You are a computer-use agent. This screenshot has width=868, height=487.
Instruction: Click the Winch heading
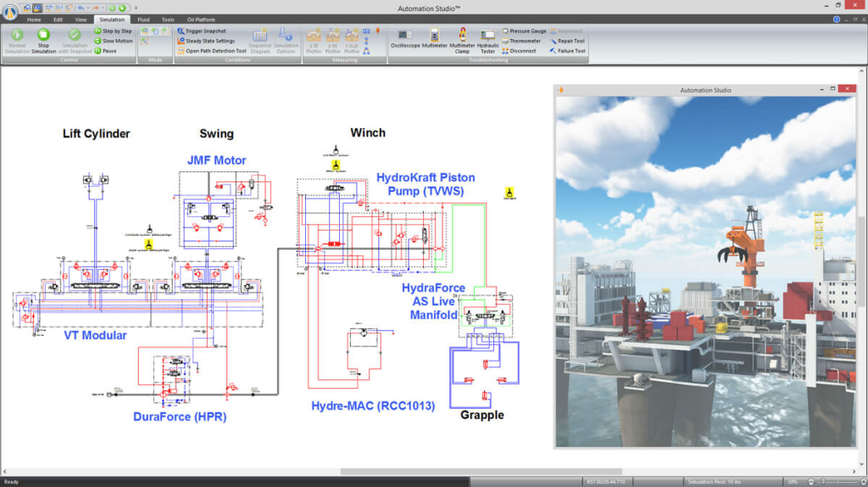[x=368, y=132]
